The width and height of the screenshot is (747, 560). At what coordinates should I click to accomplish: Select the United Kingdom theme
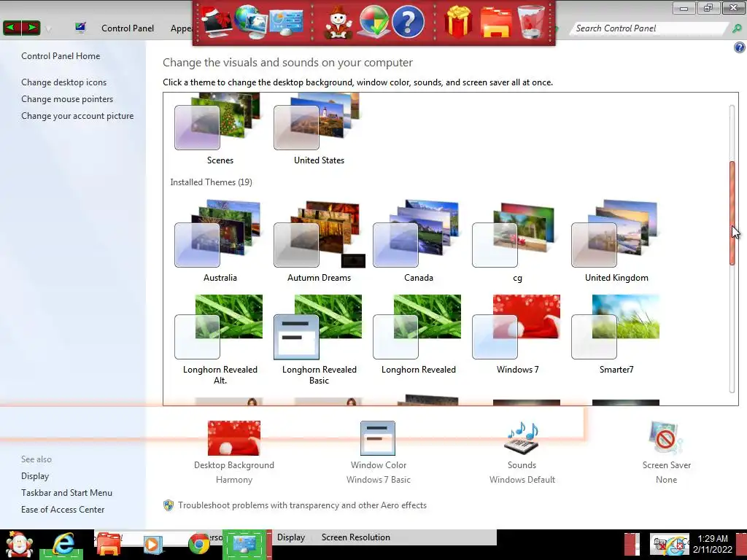tap(616, 241)
